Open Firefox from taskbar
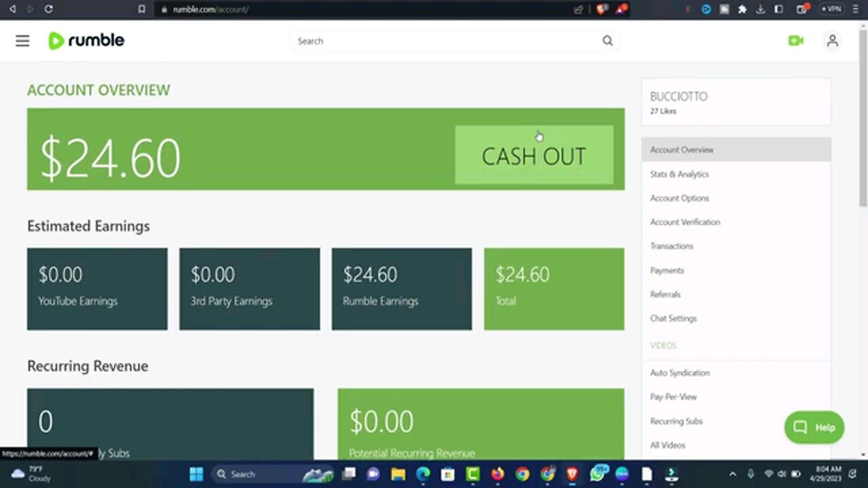 [x=498, y=474]
